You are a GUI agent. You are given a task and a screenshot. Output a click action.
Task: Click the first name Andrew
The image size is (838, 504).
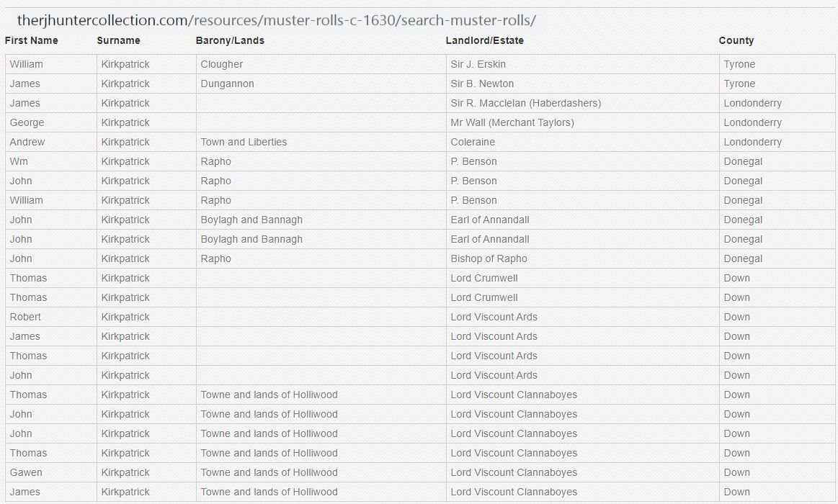27,142
